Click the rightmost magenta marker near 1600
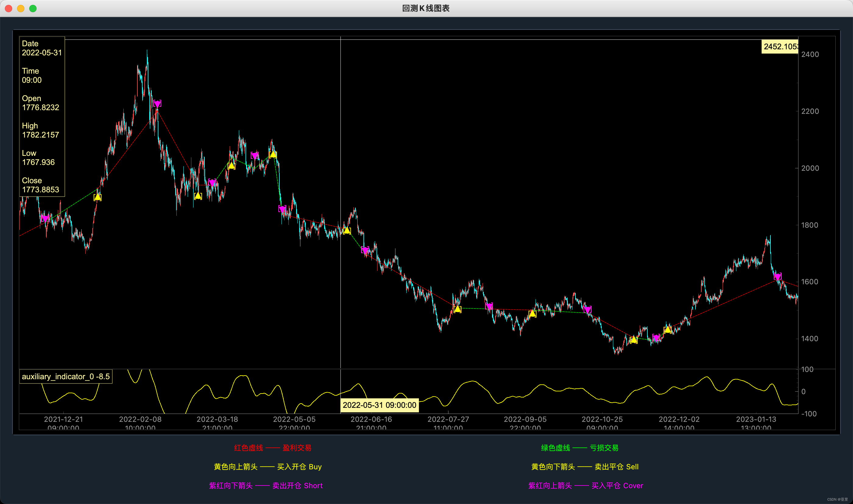This screenshot has width=853, height=504. point(777,276)
